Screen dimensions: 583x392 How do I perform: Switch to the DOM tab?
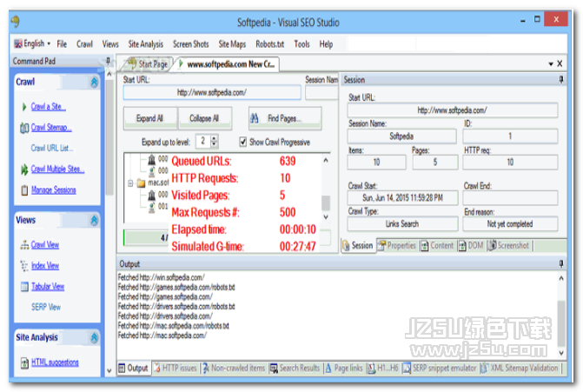[x=471, y=245]
